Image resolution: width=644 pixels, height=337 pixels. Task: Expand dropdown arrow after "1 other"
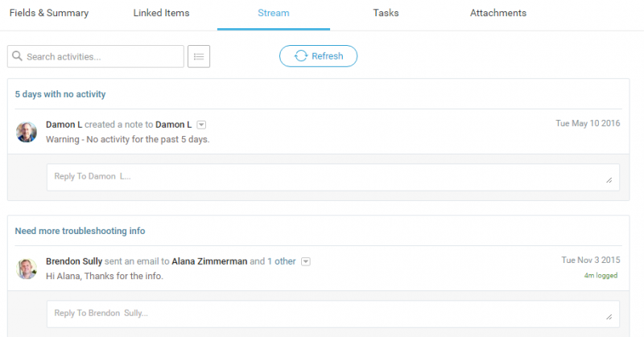(306, 261)
